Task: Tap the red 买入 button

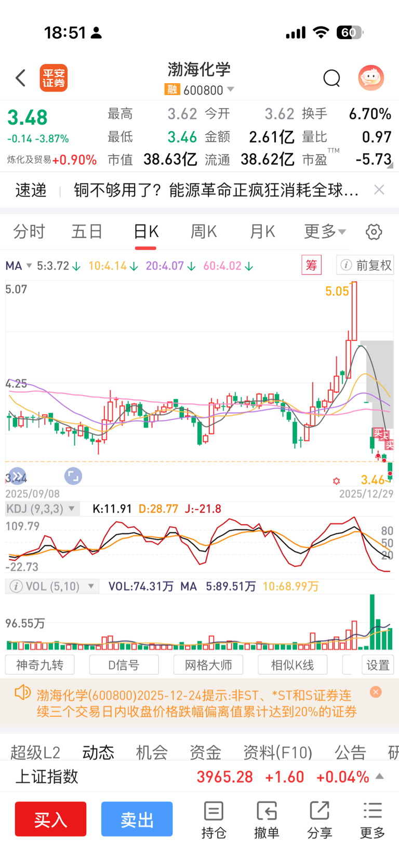Action: pos(50,819)
